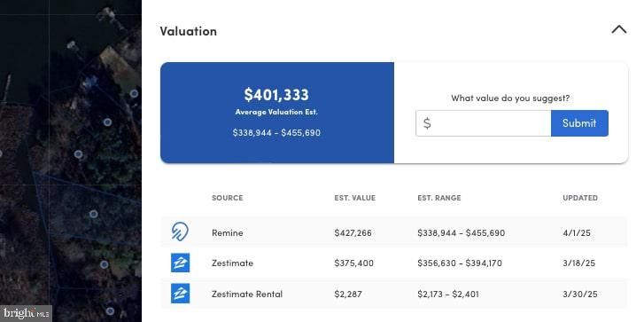Click the Zestimate Rental Zillow icon
Screen dimensions: 644x322
181,294
